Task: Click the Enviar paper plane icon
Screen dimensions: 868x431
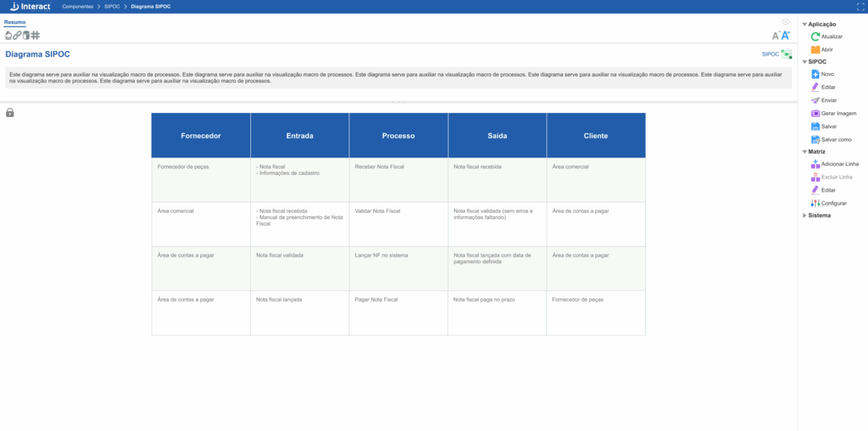Action: 815,100
